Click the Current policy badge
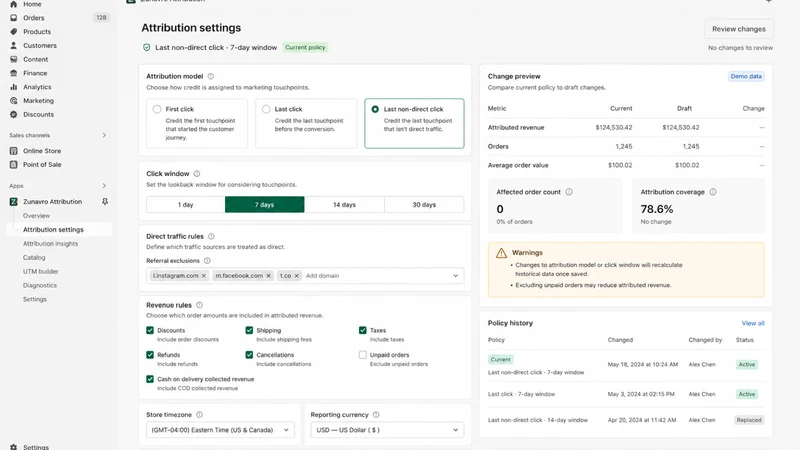800x450 pixels. pyautogui.click(x=305, y=47)
